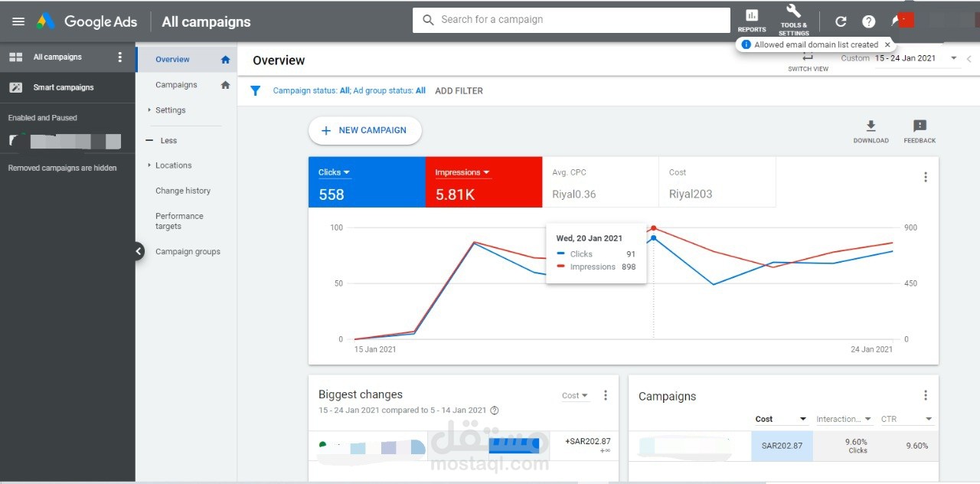Collapse menu with Less
Viewport: 980px width, 484px height.
[162, 141]
